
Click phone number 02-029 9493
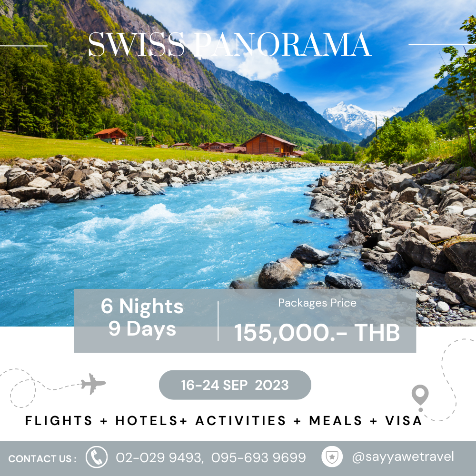point(159,457)
